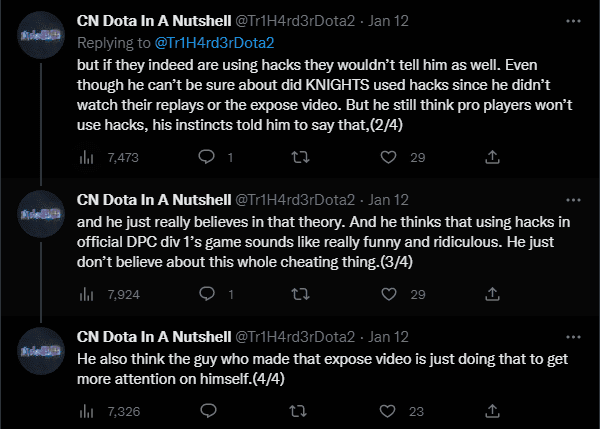Open the @Tr1H4rd3rDota2 reply-to mention link

(x=205, y=43)
